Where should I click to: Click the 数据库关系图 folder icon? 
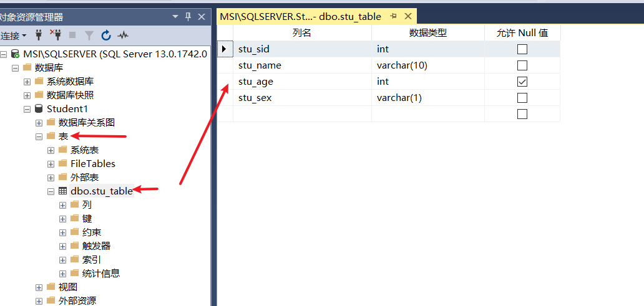[x=51, y=122]
